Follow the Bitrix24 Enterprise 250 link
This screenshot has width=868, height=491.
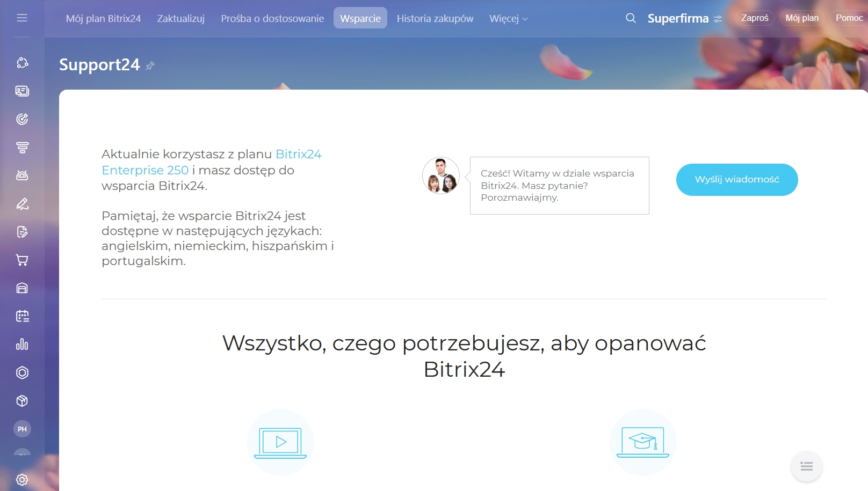pyautogui.click(x=212, y=162)
